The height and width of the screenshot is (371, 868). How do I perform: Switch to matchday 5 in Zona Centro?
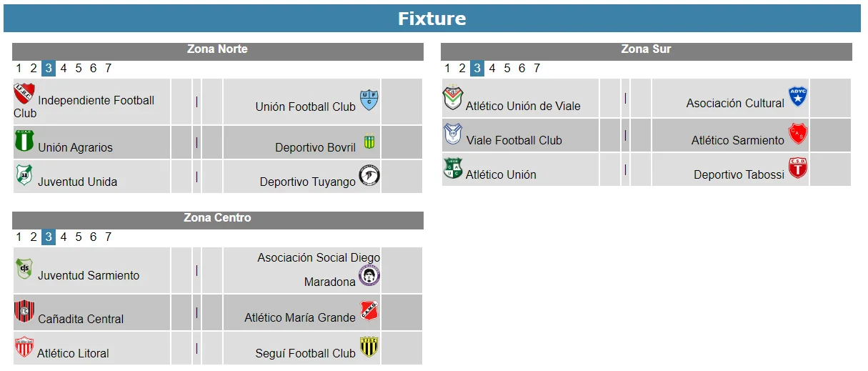pos(79,237)
